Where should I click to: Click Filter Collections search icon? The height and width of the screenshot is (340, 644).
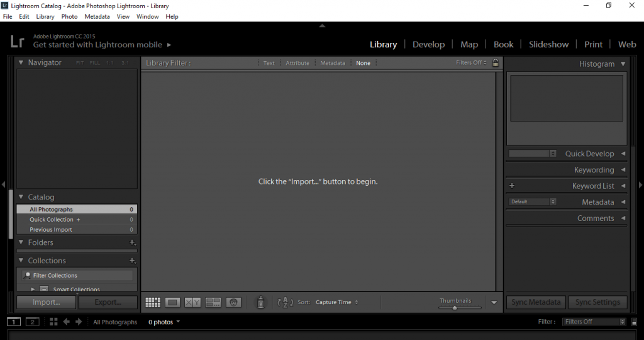pyautogui.click(x=27, y=275)
